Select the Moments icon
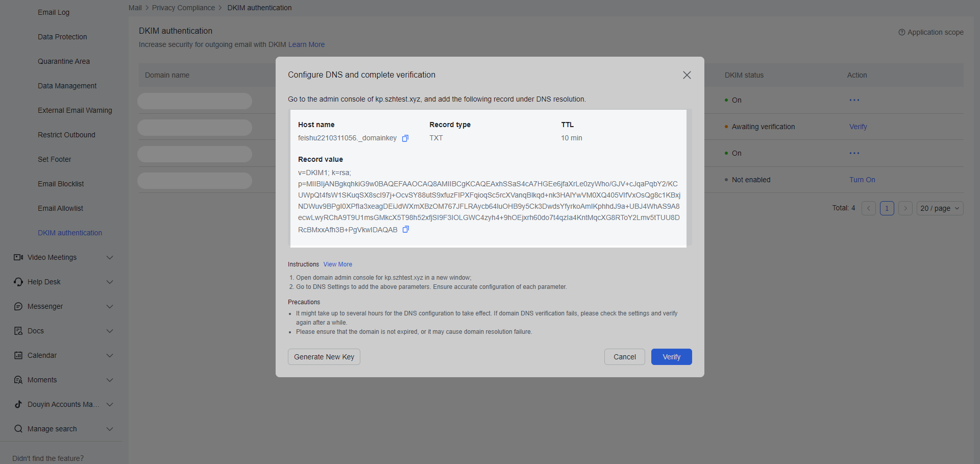 [x=18, y=380]
